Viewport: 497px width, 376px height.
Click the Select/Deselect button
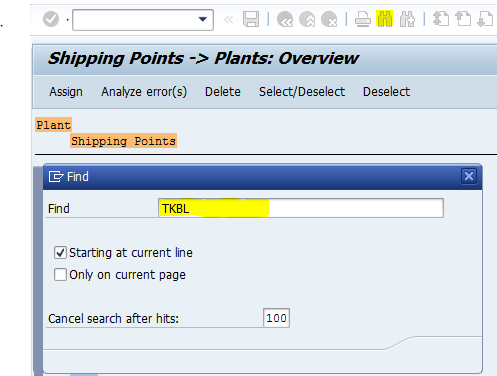tap(302, 92)
